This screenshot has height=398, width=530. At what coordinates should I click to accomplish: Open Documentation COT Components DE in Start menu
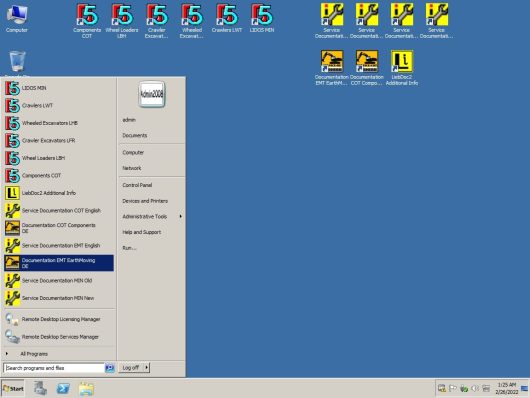(59, 228)
